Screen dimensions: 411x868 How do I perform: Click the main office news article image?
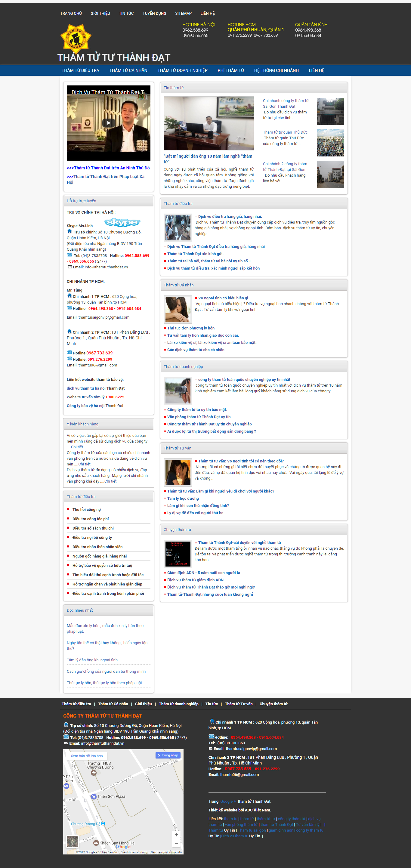point(209,123)
